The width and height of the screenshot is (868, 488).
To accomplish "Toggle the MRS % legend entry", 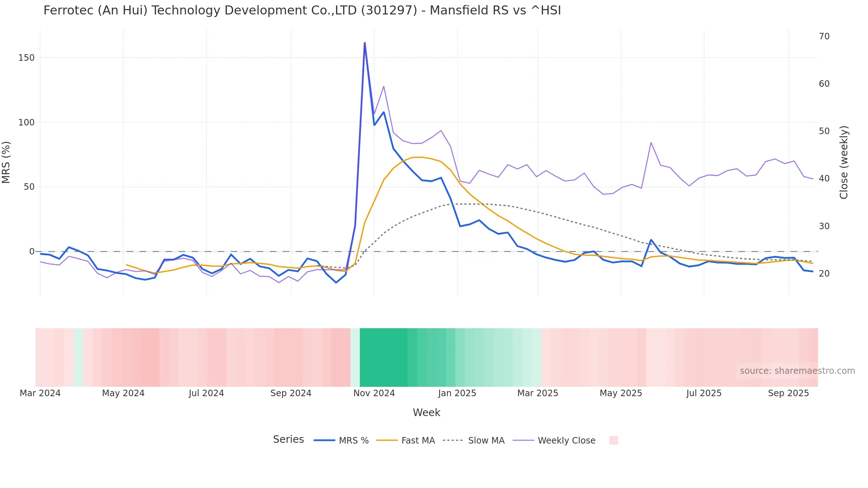I will [341, 440].
